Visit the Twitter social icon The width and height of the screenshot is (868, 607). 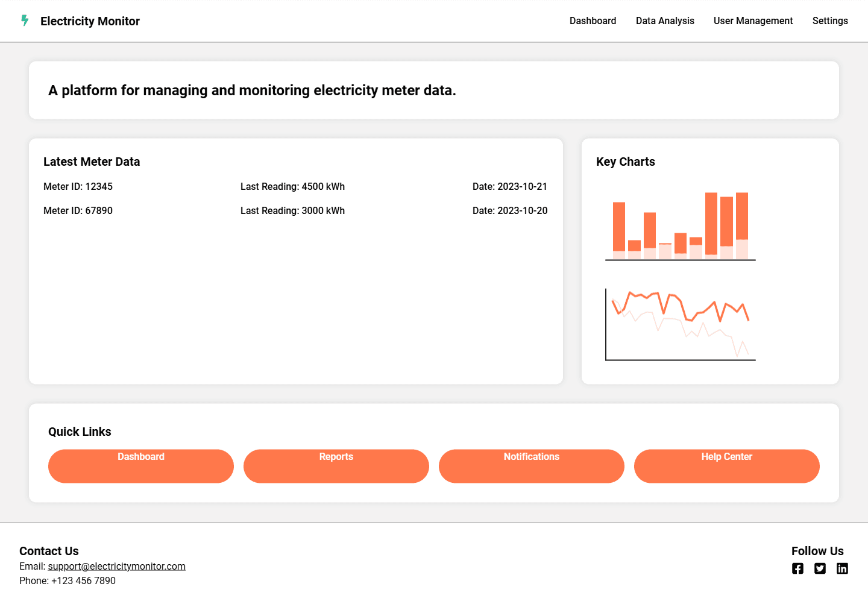(x=820, y=568)
